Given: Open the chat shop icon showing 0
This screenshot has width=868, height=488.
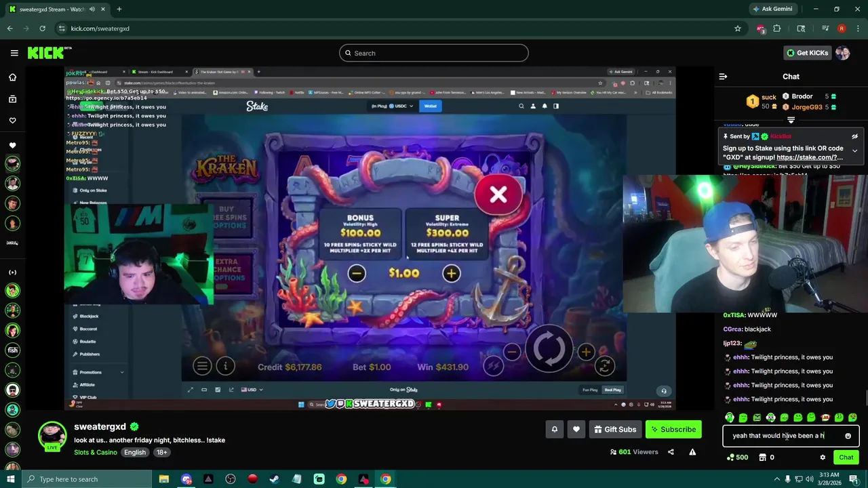Looking at the screenshot, I should [767, 457].
